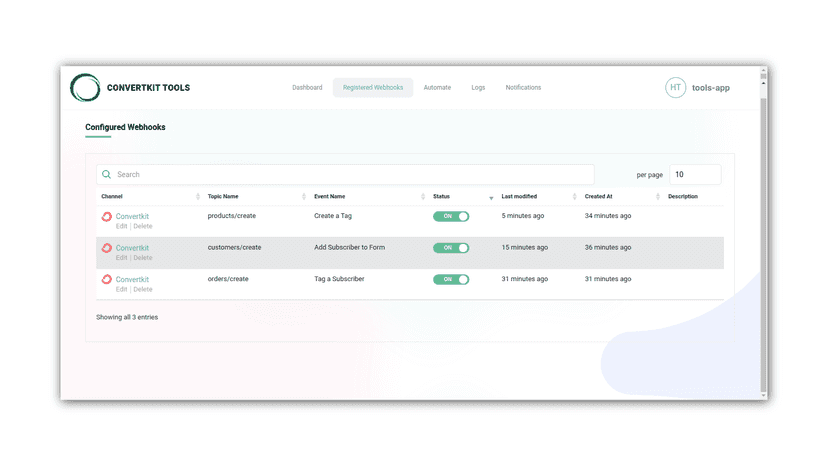Screen dimensions: 828x466
Task: Open Convertkit link in orders/create row
Action: coord(132,279)
